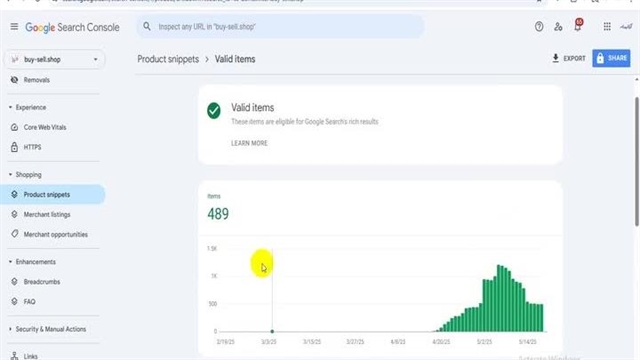Image resolution: width=640 pixels, height=360 pixels.
Task: Open the hamburger main menu
Action: pyautogui.click(x=14, y=27)
